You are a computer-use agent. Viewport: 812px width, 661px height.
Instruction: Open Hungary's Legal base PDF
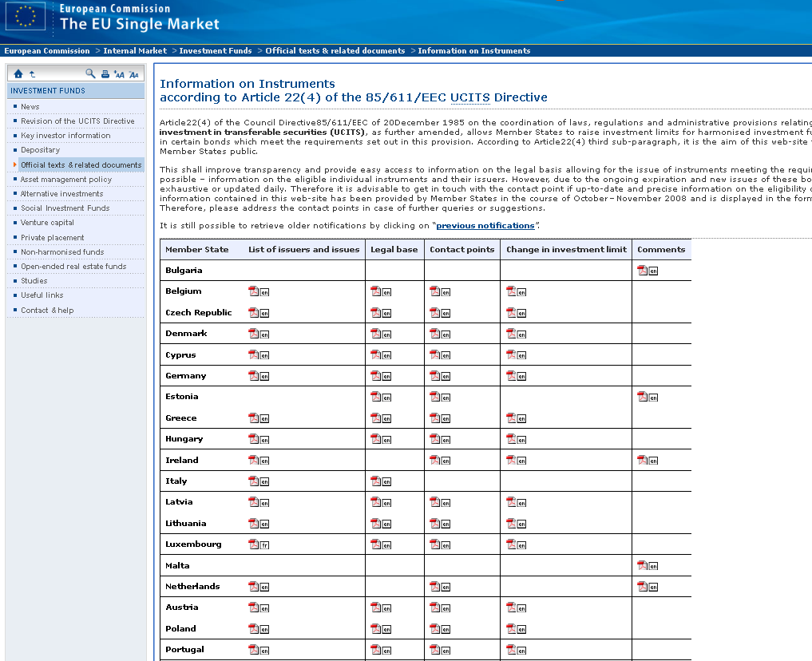tap(376, 439)
